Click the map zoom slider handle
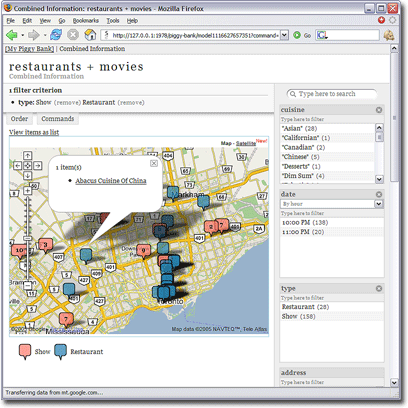Viewport: 408px width, 408px height. click(28, 238)
